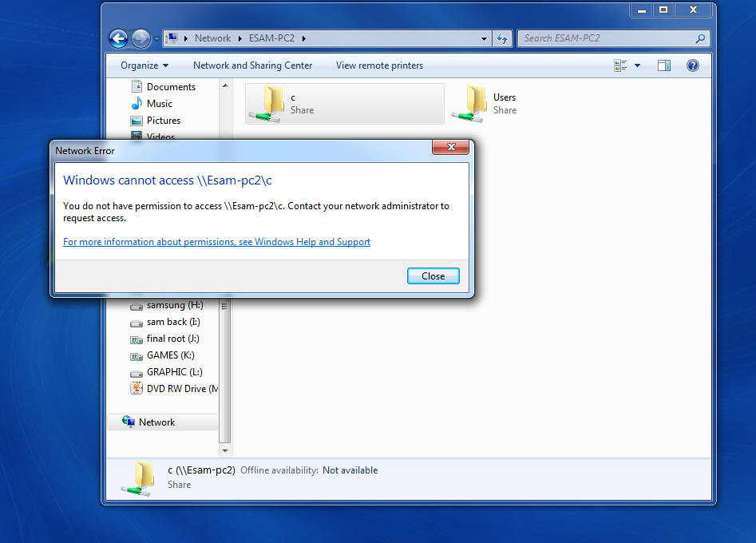
Task: Click the Refresh button beside address bar
Action: (x=502, y=38)
